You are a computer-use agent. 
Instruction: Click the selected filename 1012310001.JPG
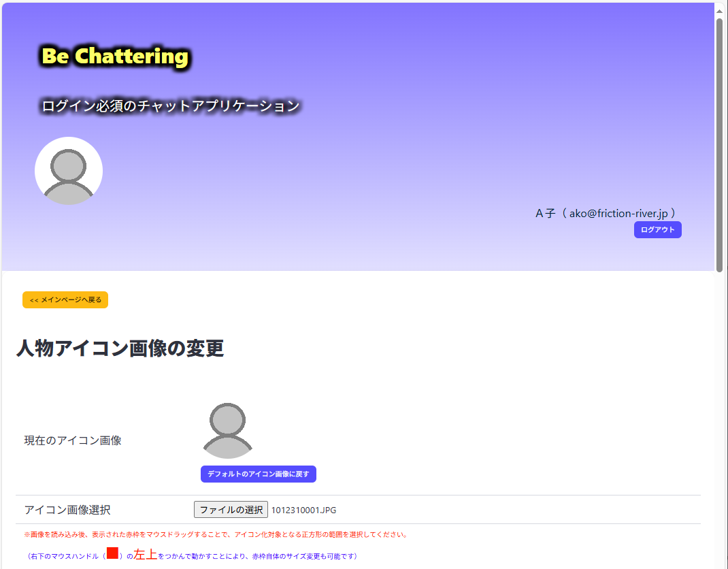tap(303, 510)
